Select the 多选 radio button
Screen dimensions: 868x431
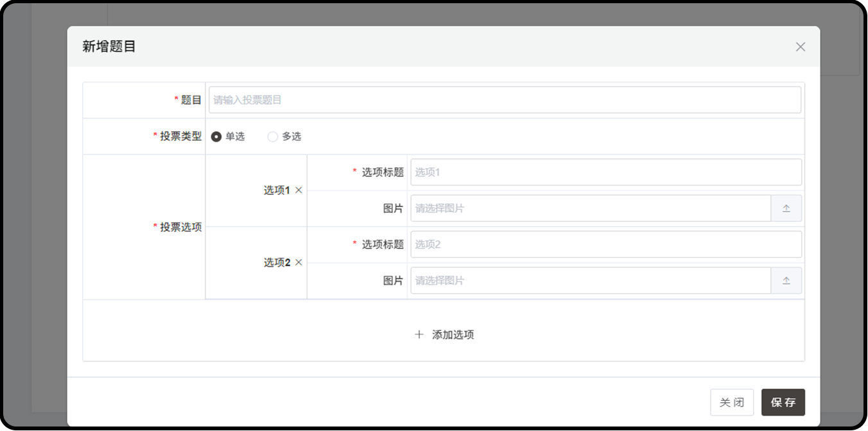(273, 137)
